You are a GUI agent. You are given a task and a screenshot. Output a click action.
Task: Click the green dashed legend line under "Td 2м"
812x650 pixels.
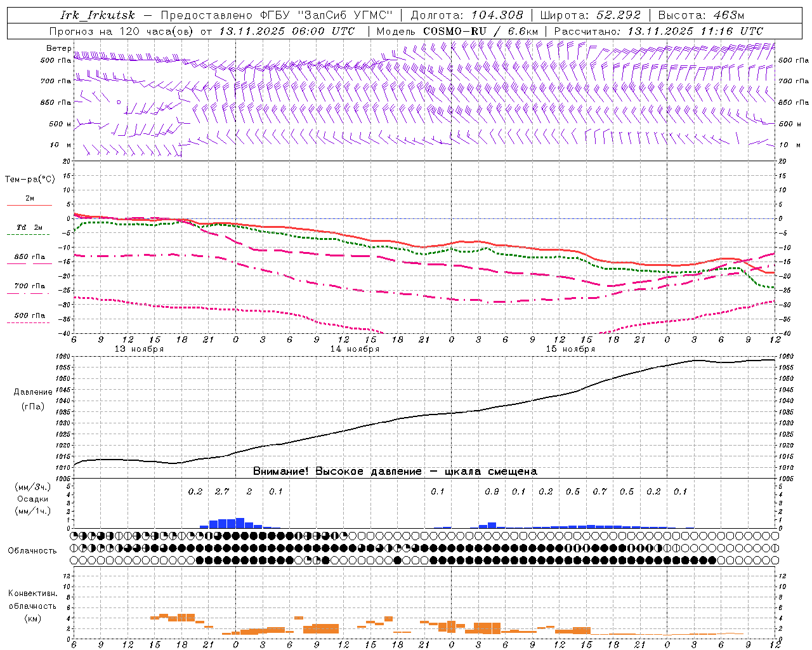(29, 234)
